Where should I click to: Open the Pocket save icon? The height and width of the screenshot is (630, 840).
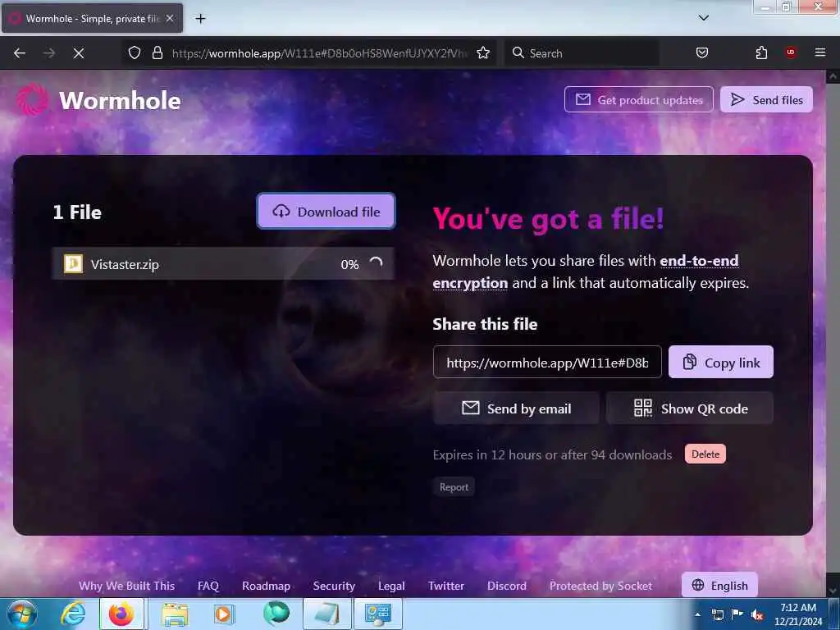702,53
